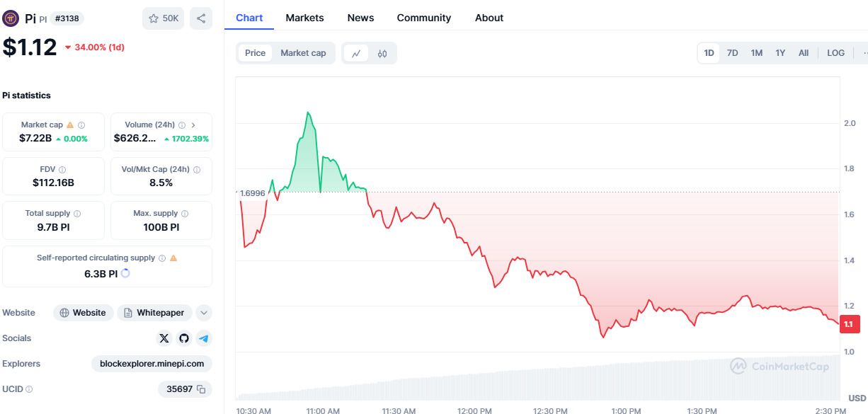Screen dimensions: 868x414
Task: Toggle LOG scale on the chart
Action: 835,53
